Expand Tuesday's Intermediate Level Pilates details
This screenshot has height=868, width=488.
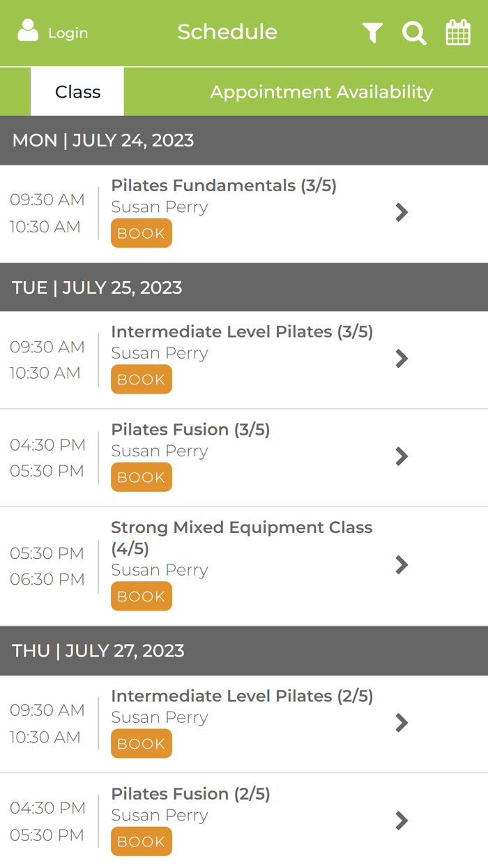point(402,359)
